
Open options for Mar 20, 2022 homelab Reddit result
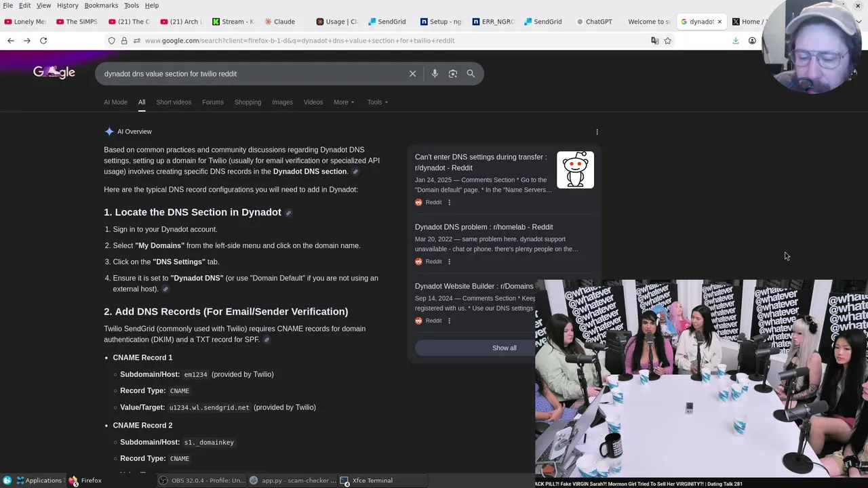(449, 262)
